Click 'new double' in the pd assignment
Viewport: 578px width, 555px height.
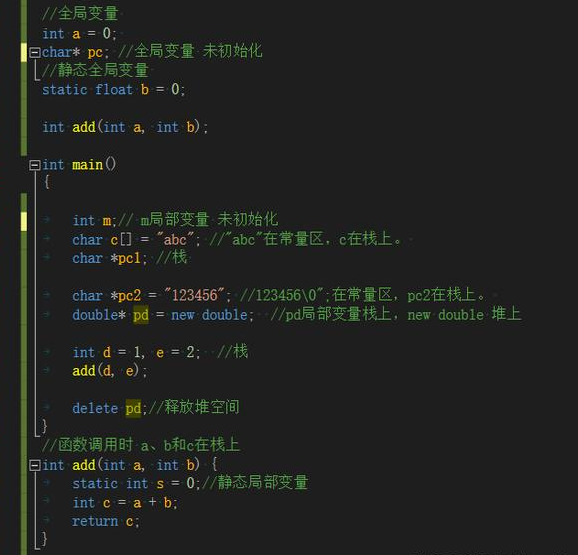[x=209, y=315]
